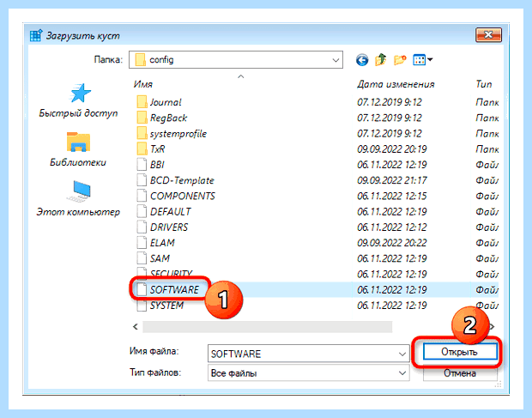Open Быстрый доступ in the sidebar

point(78,100)
